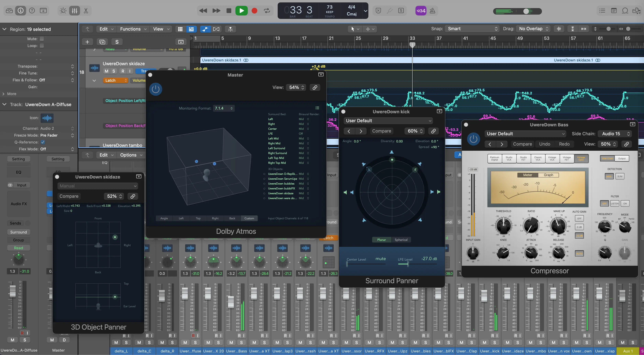Switch to Spherical mode in Surround Panner
Viewport: 644px width, 355px height.
[401, 240]
